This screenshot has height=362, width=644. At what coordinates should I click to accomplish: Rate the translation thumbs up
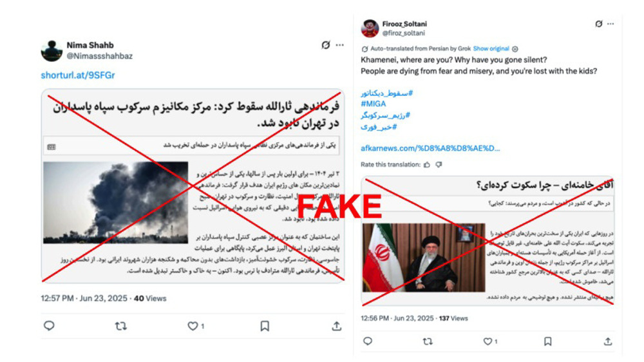(427, 165)
